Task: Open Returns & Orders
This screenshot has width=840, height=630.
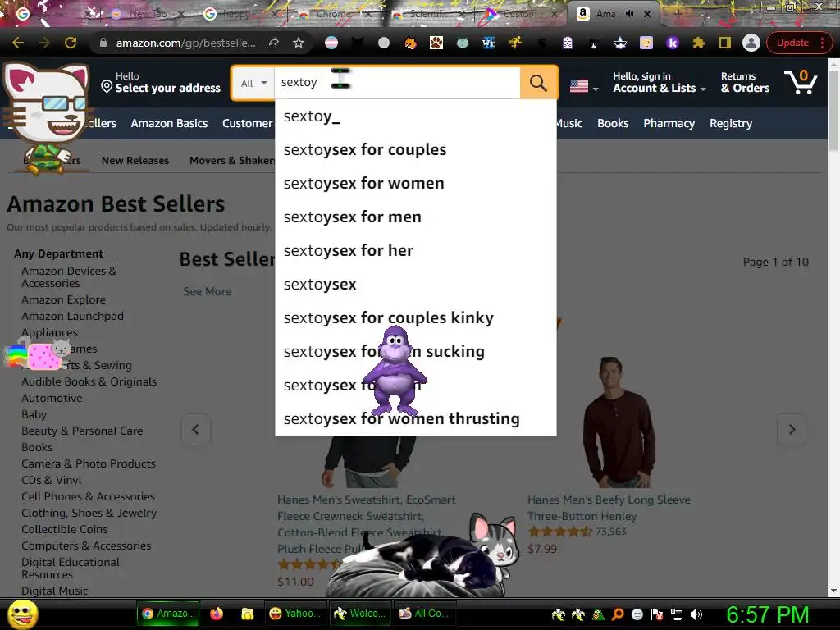Action: [x=745, y=83]
